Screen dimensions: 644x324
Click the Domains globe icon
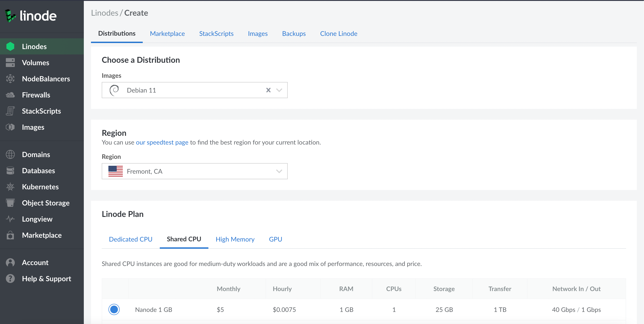(10, 155)
